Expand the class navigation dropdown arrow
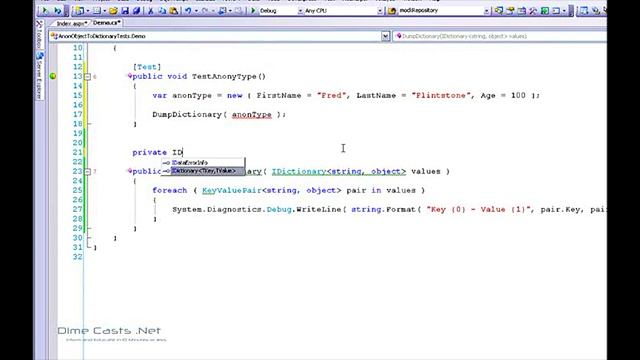 tap(385, 36)
